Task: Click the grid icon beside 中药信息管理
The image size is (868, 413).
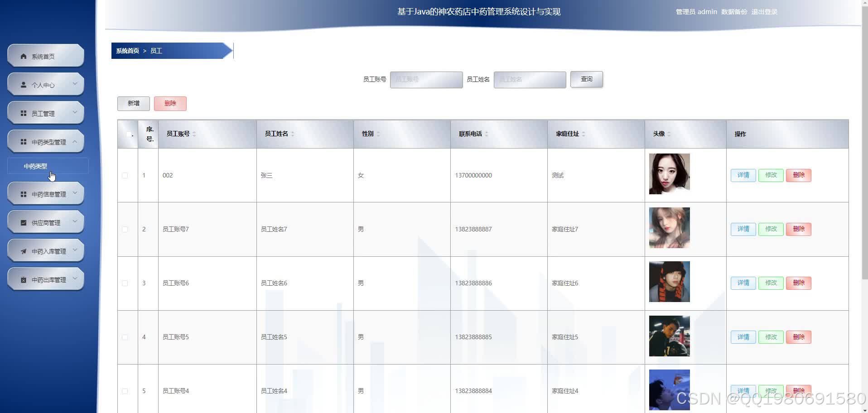Action: (24, 194)
